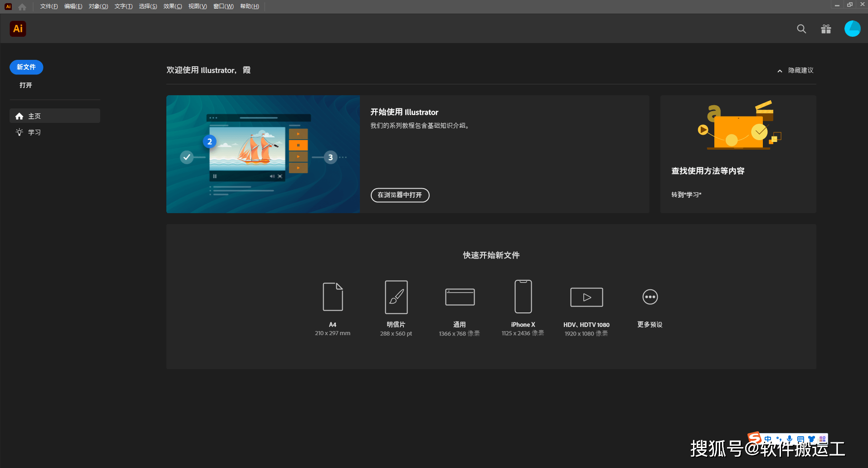
Task: Select the 明信片 postcard preset icon
Action: coord(396,297)
